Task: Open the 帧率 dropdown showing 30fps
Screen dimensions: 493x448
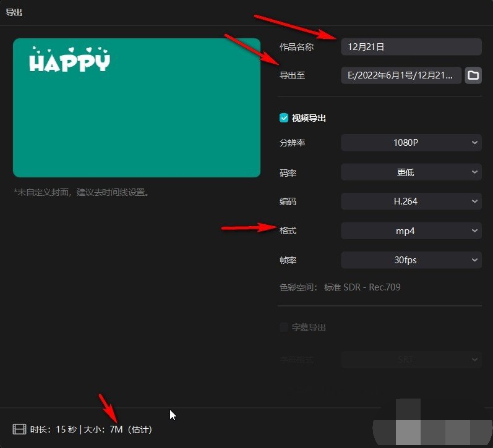Action: 411,260
